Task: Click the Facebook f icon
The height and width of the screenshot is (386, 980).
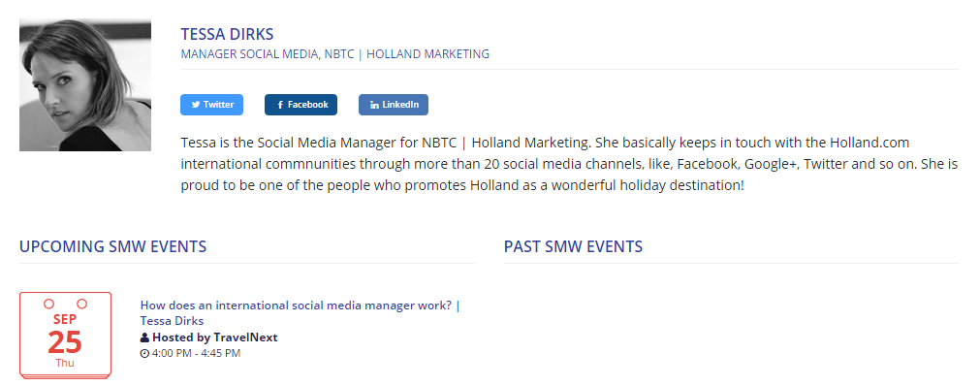Action: pyautogui.click(x=281, y=105)
